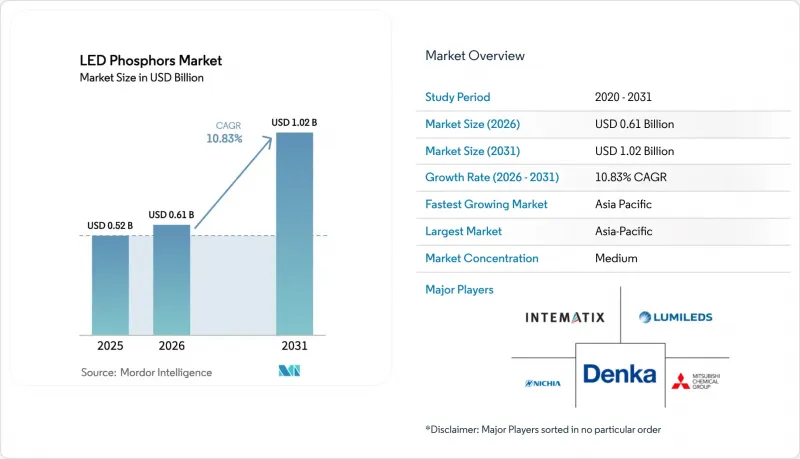Viewport: 800px width, 459px height.
Task: Select the 2025 market size bar
Action: [x=110, y=285]
